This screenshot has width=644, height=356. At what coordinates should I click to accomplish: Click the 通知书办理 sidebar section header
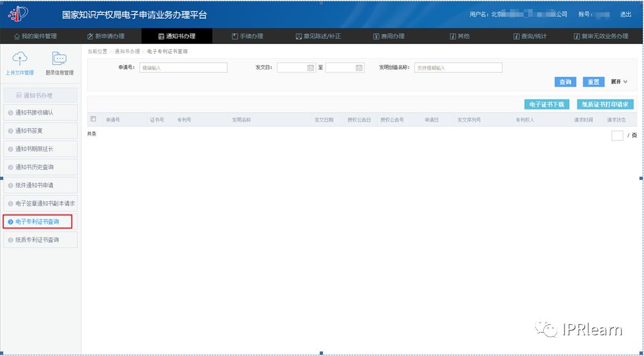click(40, 95)
